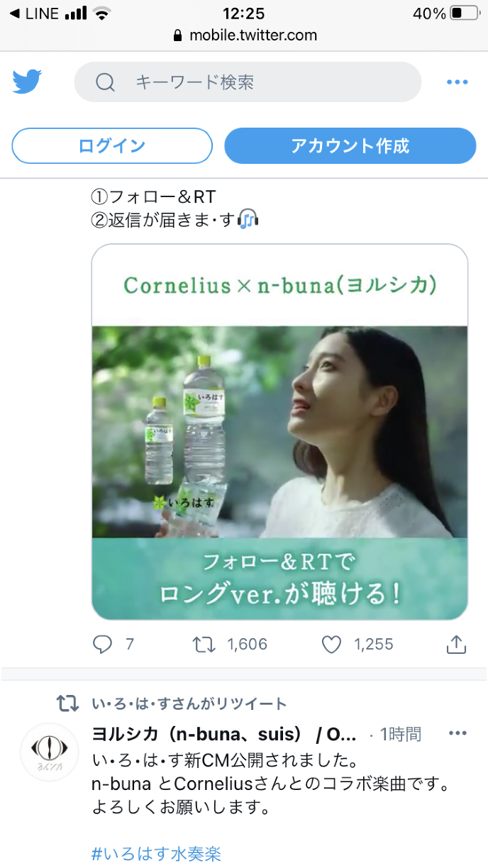Viewport: 488px width, 868px height.
Task: Tap the mobile.twitter.com address bar
Action: click(x=245, y=35)
